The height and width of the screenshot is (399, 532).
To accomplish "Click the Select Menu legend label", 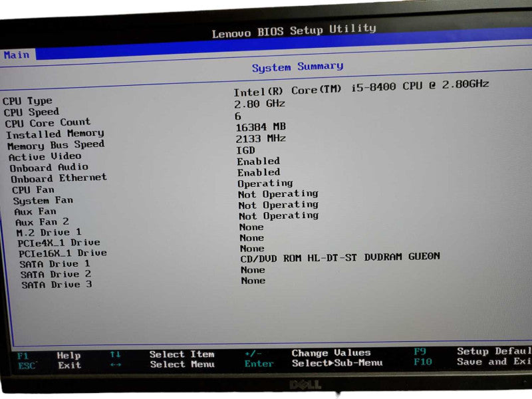I will coord(182,364).
